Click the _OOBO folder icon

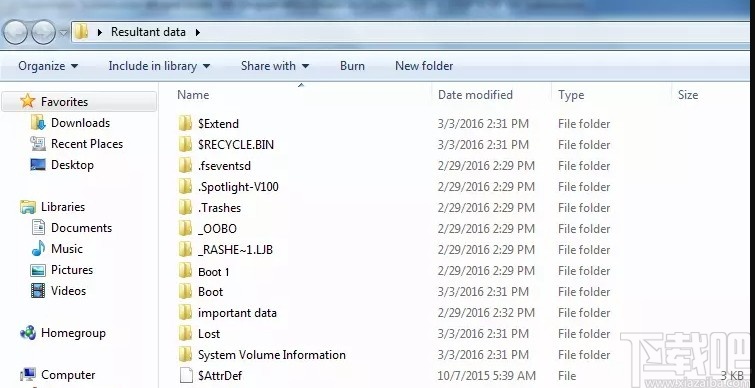(185, 228)
